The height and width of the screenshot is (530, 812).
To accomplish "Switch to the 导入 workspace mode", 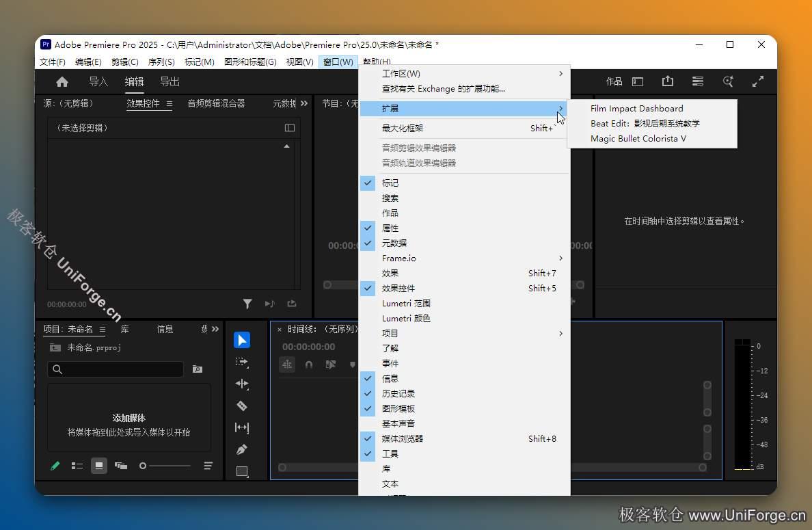I will tap(98, 81).
